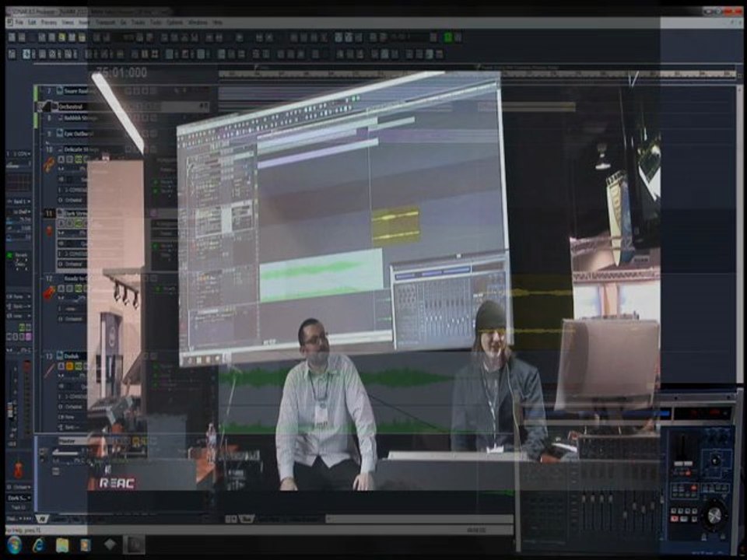Image resolution: width=747 pixels, height=560 pixels.
Task: Click the diamond-shaped taskbar icon
Action: click(110, 544)
